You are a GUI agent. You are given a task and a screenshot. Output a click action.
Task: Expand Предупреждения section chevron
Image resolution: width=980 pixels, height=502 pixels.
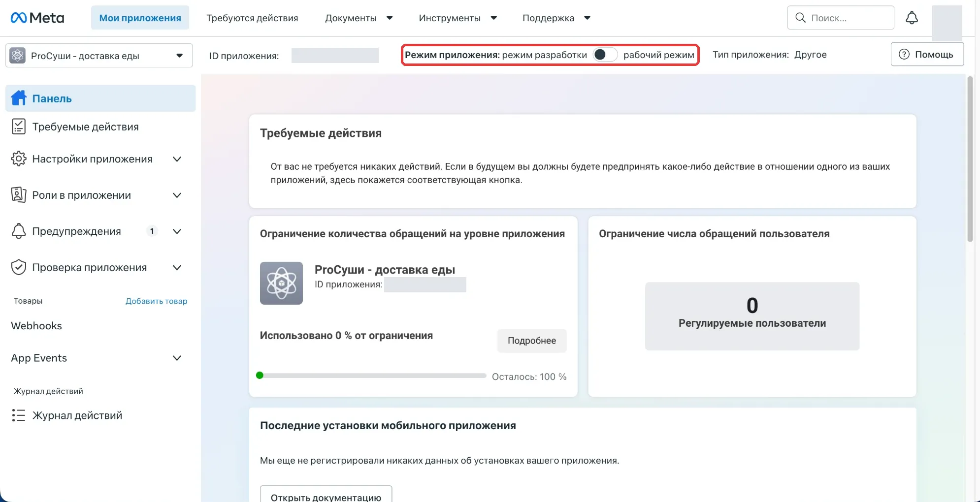click(177, 231)
